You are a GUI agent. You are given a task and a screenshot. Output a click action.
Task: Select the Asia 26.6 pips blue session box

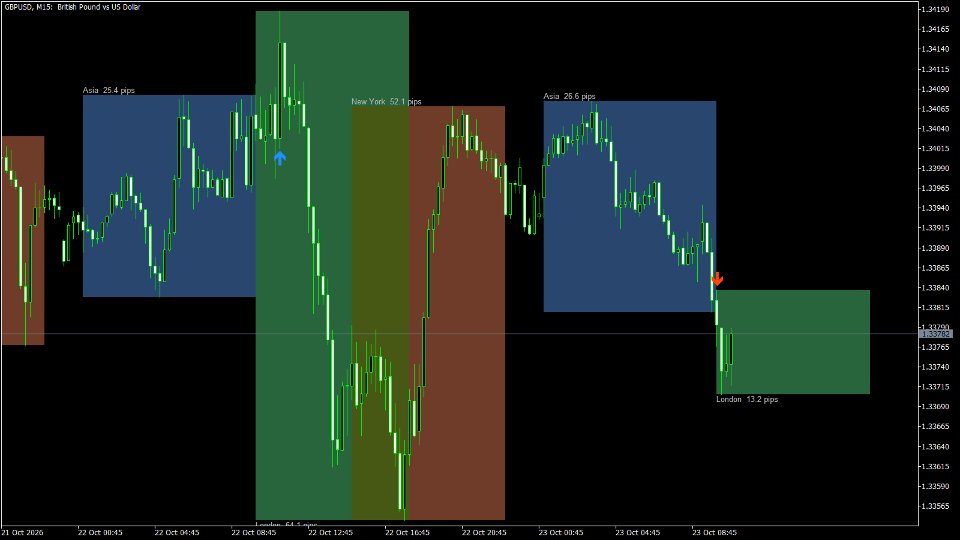[629, 206]
